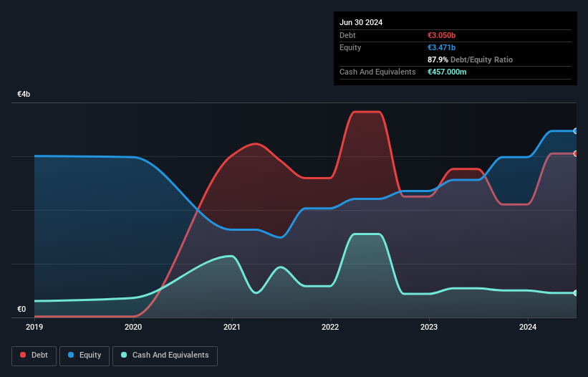Click the €3.471b equity value
This screenshot has width=588, height=377.
pos(441,47)
